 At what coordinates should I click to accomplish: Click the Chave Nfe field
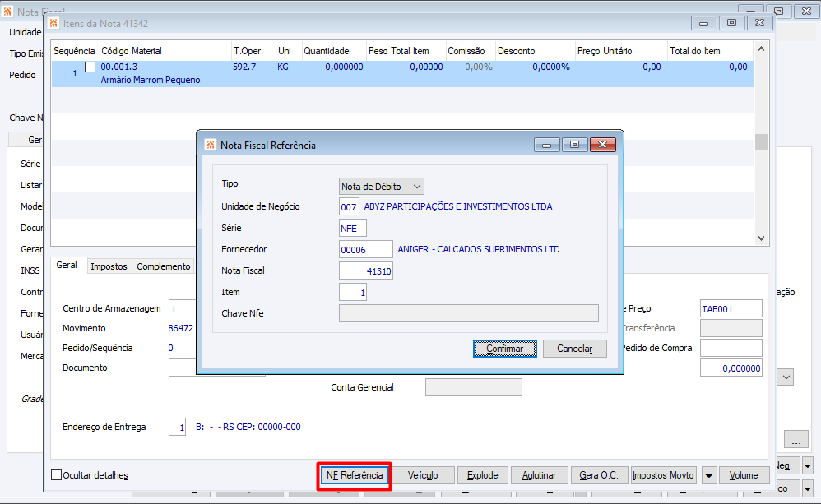tap(469, 313)
